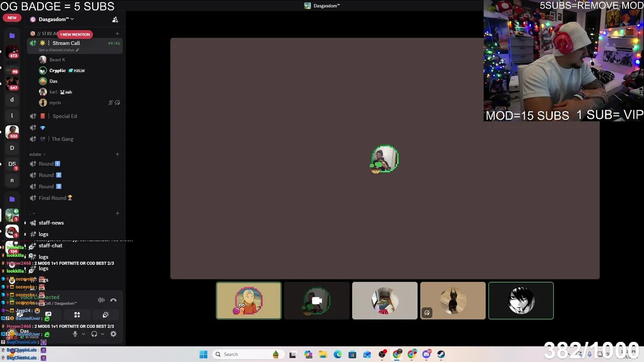
Task: Join the Round 3 voice channel
Action: coord(74,187)
